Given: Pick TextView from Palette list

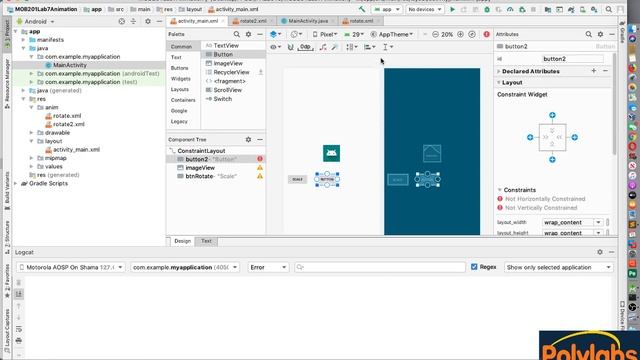Looking at the screenshot, I should (x=226, y=46).
